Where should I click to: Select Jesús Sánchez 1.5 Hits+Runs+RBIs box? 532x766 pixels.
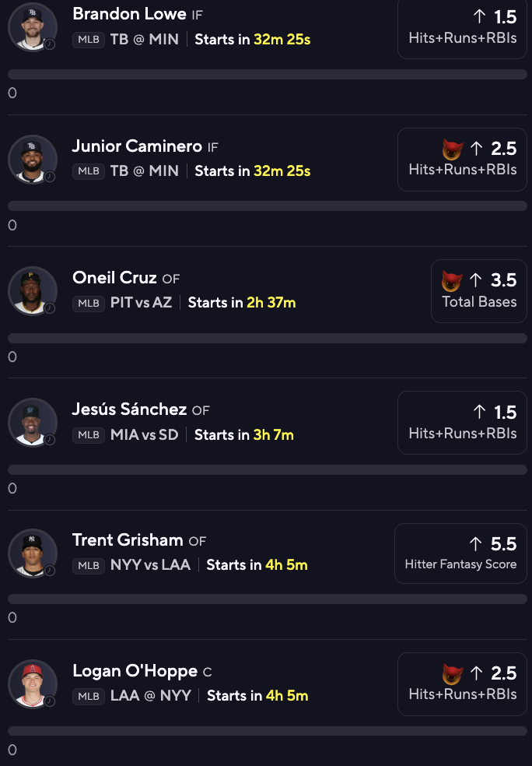tap(462, 423)
